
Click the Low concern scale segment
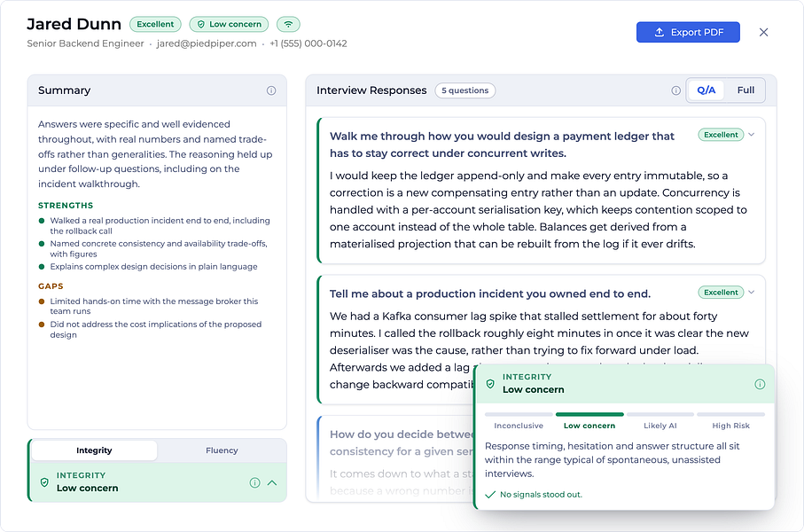(x=589, y=420)
